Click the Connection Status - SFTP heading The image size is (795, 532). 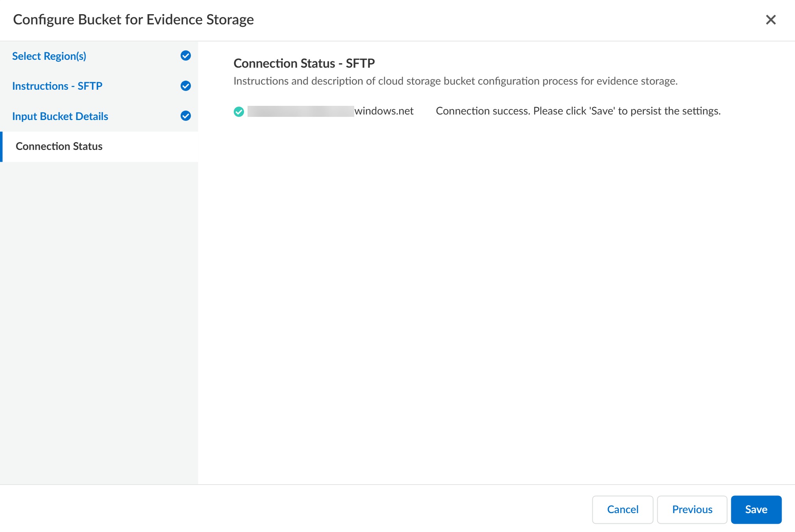coord(304,63)
